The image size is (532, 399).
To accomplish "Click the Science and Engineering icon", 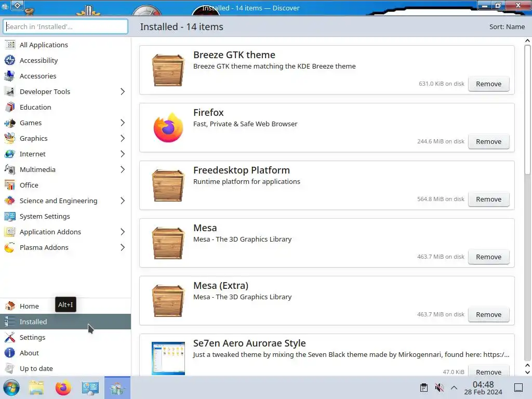I will [x=10, y=201].
